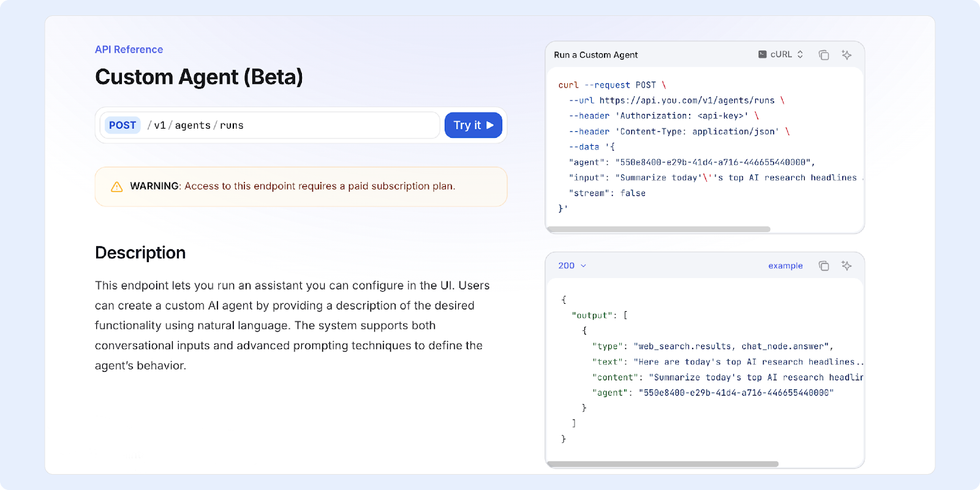
Task: Click the Custom Agent (Beta) heading
Action: click(x=199, y=77)
